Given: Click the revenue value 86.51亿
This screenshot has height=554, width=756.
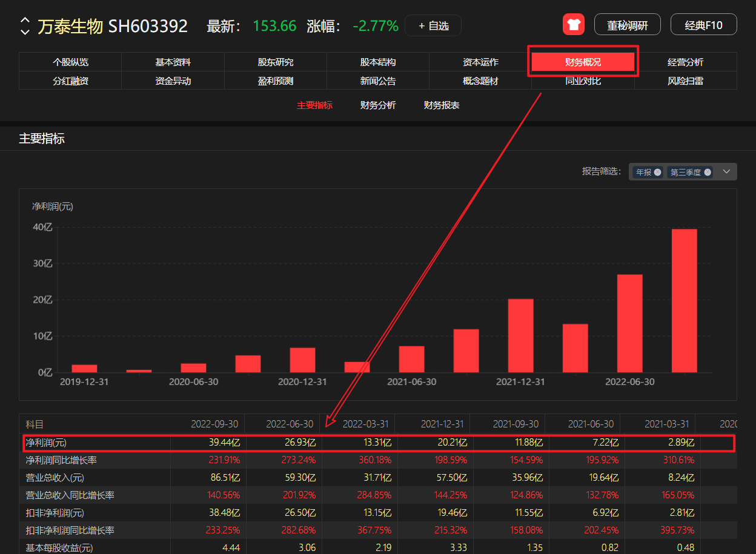Looking at the screenshot, I should coord(225,478).
